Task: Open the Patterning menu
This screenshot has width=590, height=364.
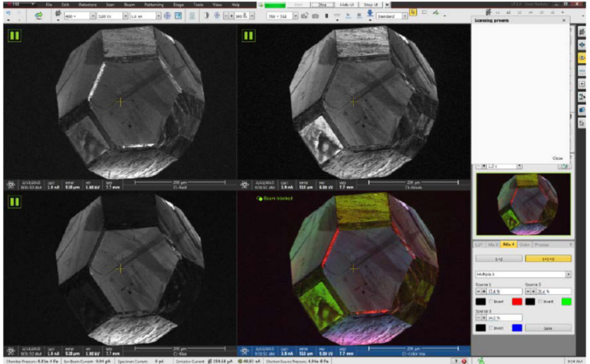Action: point(154,5)
